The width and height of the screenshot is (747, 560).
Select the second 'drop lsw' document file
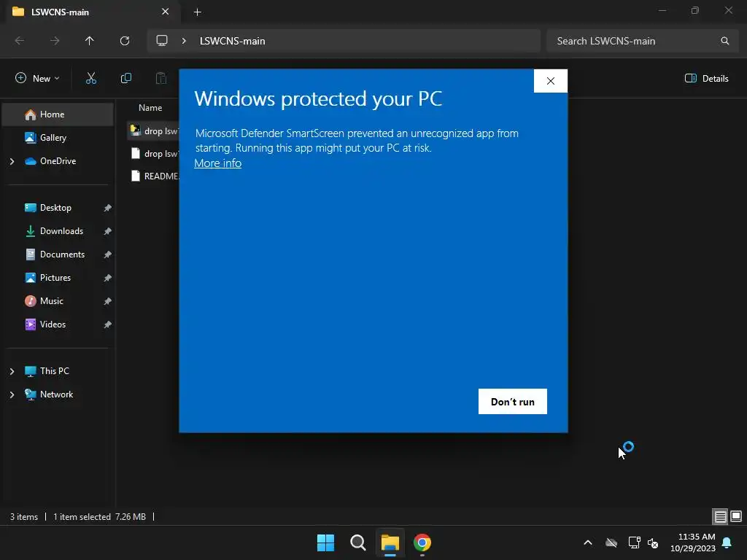(x=153, y=153)
